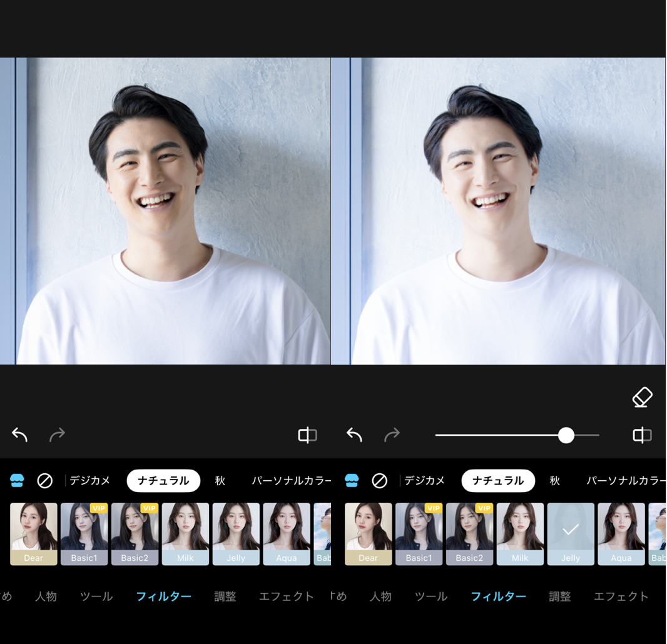Select the ナチュラル category in the left editor
The height and width of the screenshot is (644, 667).
pyautogui.click(x=163, y=480)
